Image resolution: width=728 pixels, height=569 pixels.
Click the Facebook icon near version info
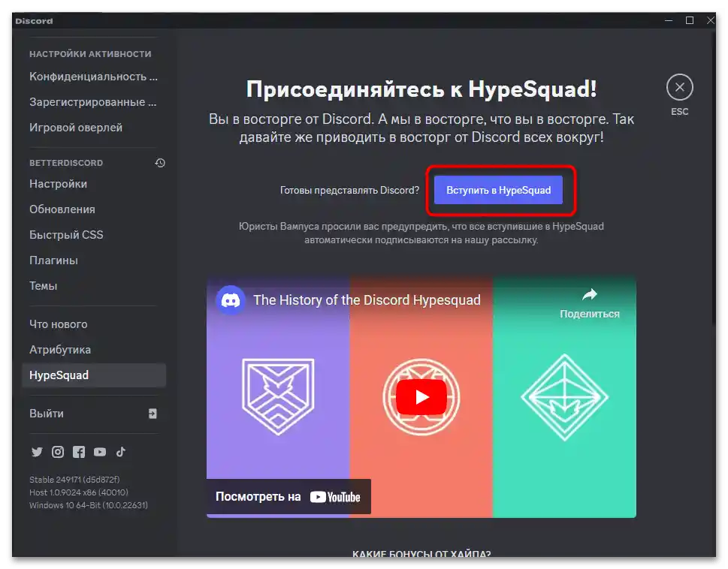(x=78, y=452)
